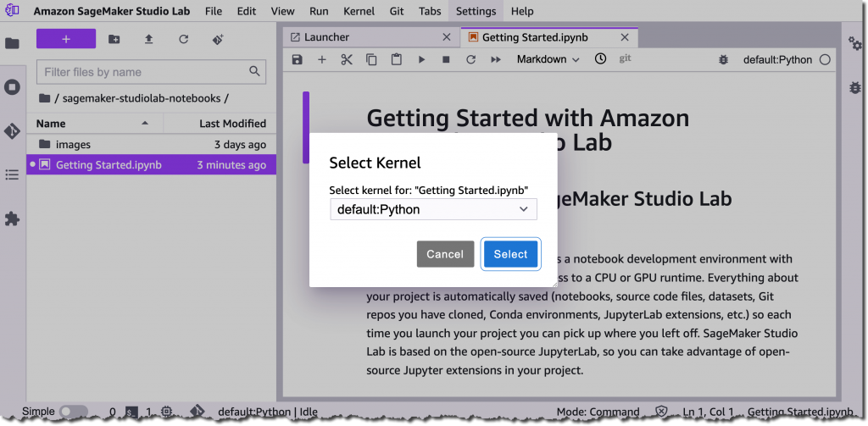Open the cell type Markdown dropdown

[x=548, y=59]
